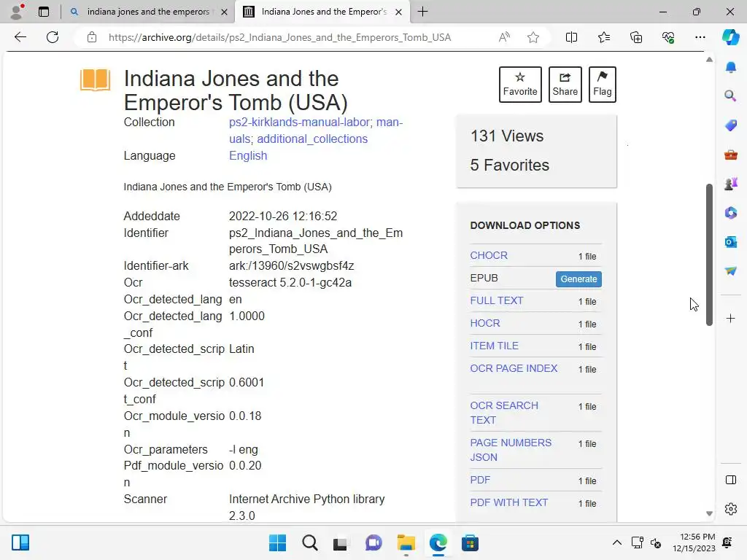Activate Read Aloud in the address bar
The width and height of the screenshot is (747, 560).
[504, 37]
